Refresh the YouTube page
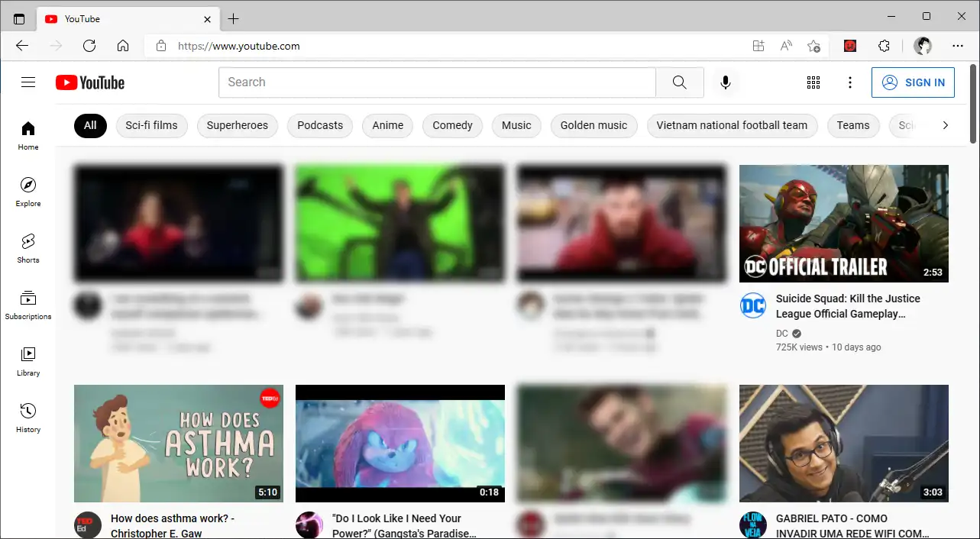The width and height of the screenshot is (980, 539). point(89,46)
